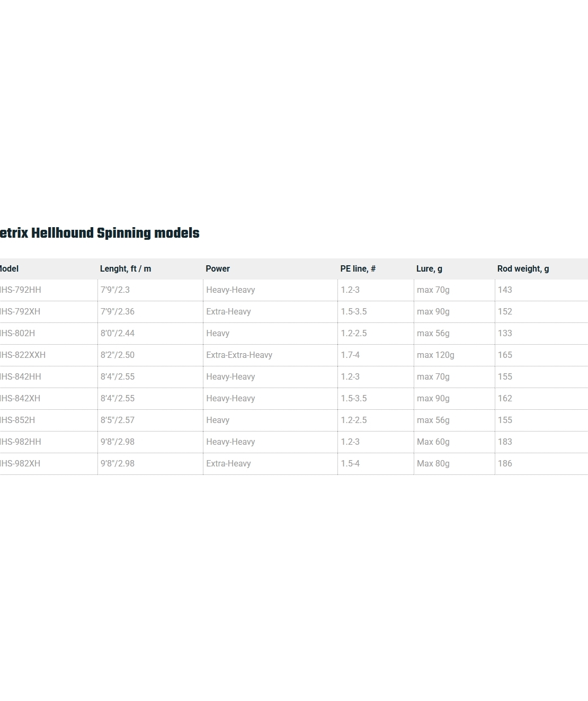Click the Lure, g column header
The height and width of the screenshot is (701, 588).
pos(429,269)
